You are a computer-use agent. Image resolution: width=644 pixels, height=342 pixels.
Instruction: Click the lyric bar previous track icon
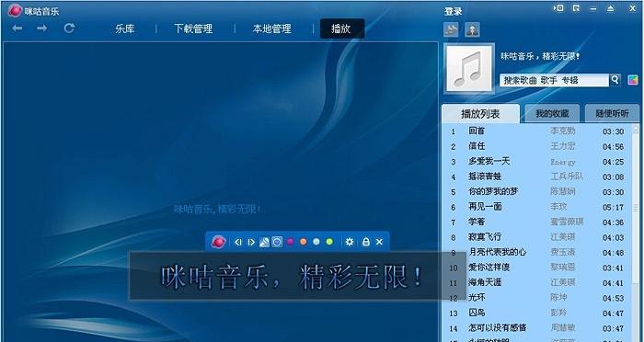click(x=237, y=242)
